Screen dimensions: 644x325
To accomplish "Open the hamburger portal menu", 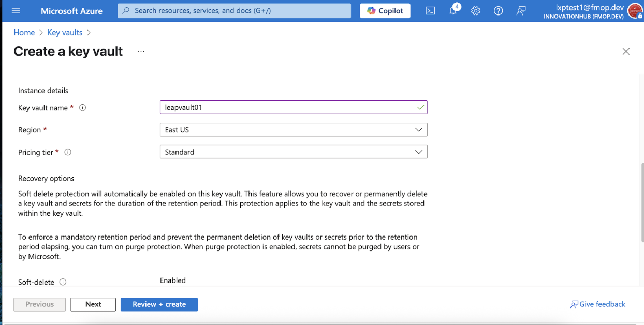I will (x=16, y=11).
